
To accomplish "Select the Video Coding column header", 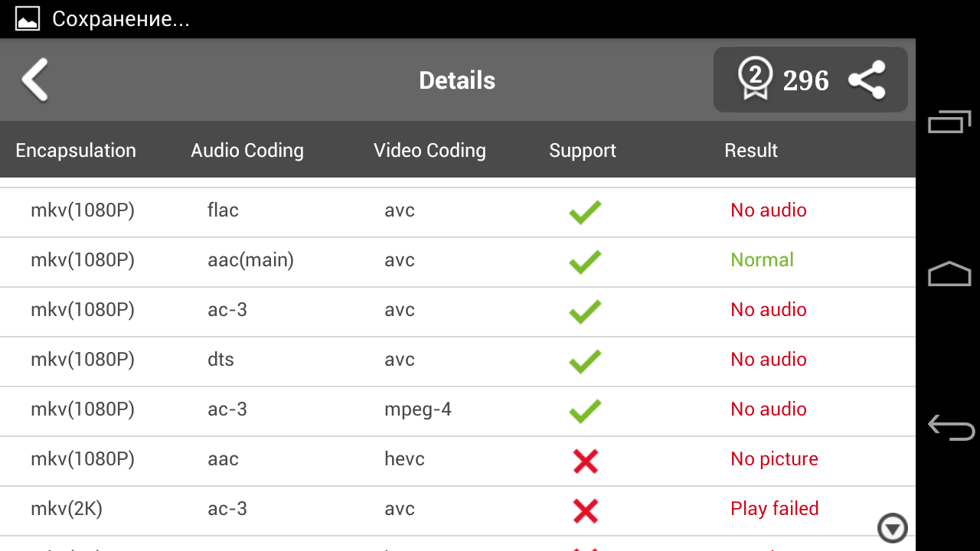I will coord(430,151).
